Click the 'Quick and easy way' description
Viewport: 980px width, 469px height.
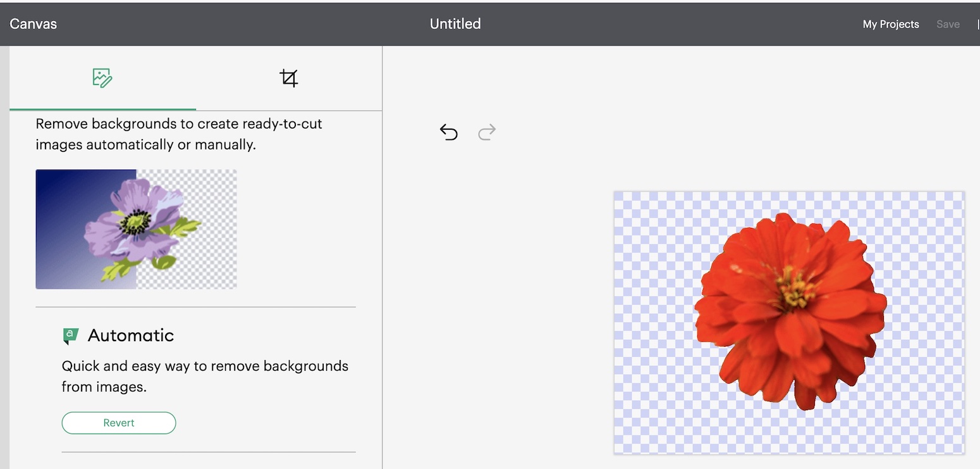point(205,376)
